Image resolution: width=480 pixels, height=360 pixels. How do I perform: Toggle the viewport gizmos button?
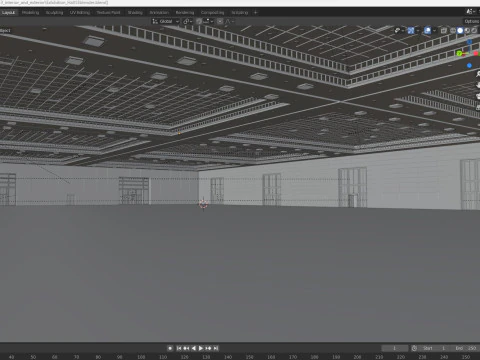click(x=411, y=31)
